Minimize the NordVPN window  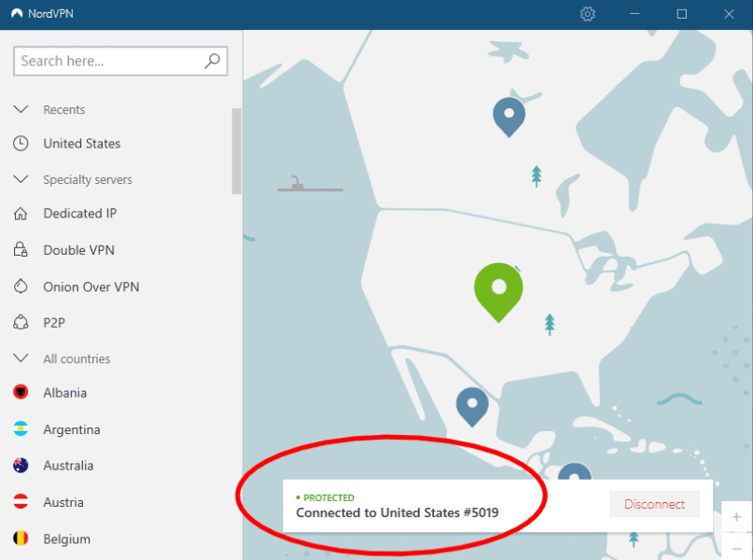coord(634,14)
